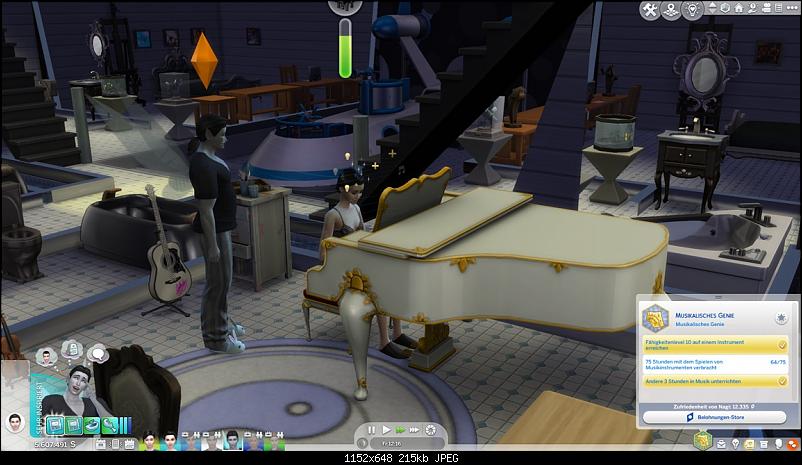
Task: Click the green vertical progress bar
Action: (x=345, y=48)
